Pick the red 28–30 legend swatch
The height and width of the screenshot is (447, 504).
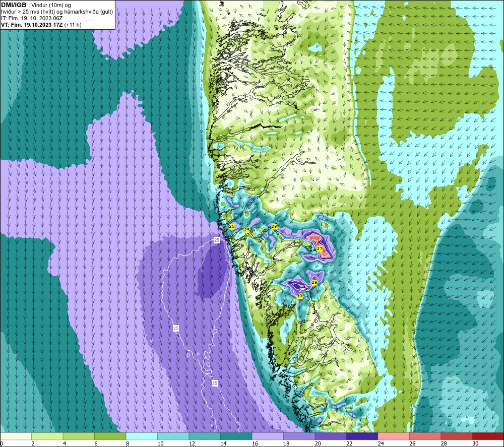[x=457, y=436]
